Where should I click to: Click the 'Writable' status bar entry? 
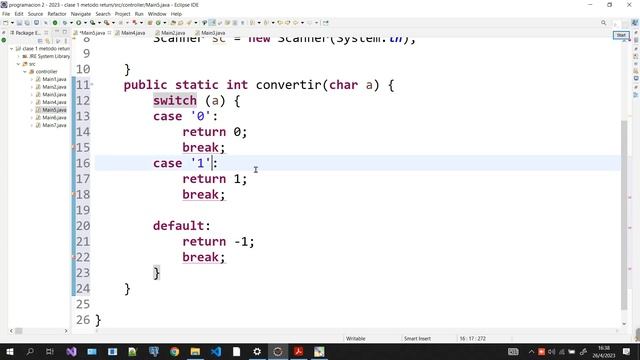pyautogui.click(x=356, y=338)
